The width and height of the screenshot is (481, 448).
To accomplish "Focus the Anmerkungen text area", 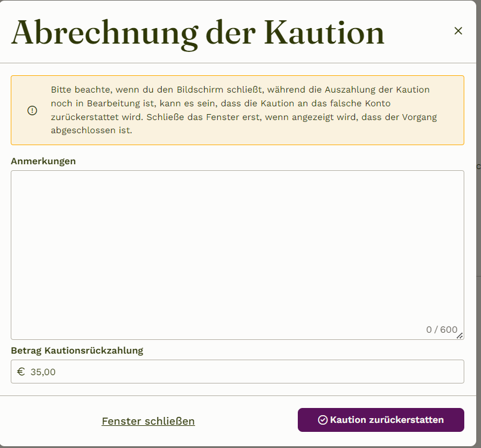I will click(238, 255).
